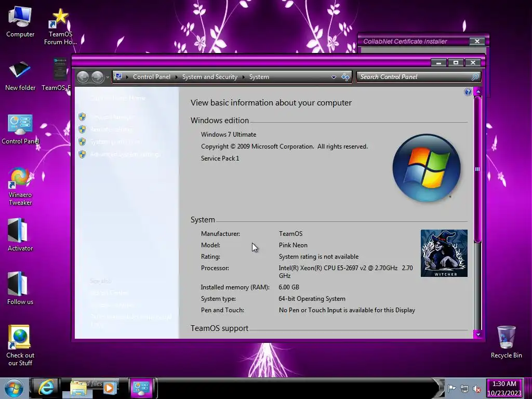Screen dimensions: 532x399
Task: Open Action Center flag tray icon
Action: pos(451,389)
